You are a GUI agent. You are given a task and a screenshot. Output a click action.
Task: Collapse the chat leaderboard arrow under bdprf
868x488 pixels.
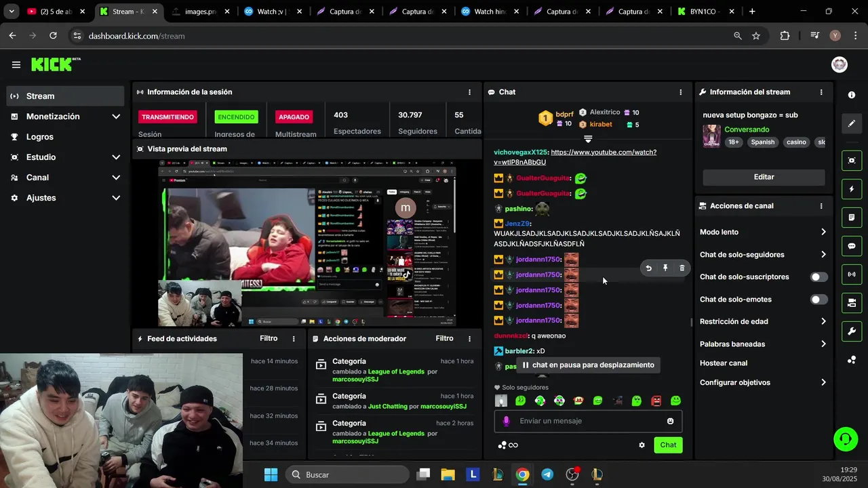point(588,139)
